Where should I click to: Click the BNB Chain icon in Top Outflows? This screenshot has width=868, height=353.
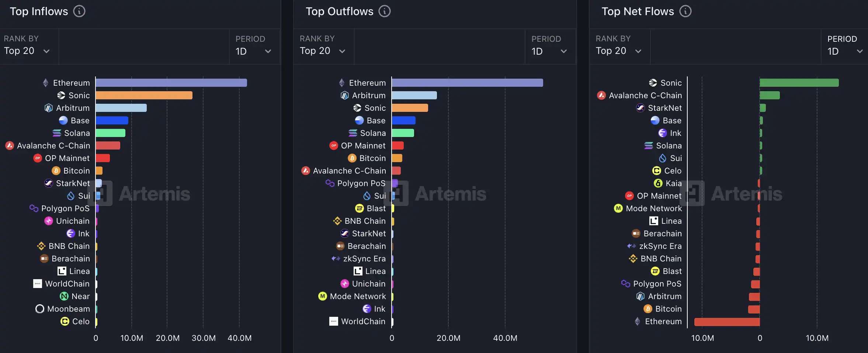[x=337, y=221]
